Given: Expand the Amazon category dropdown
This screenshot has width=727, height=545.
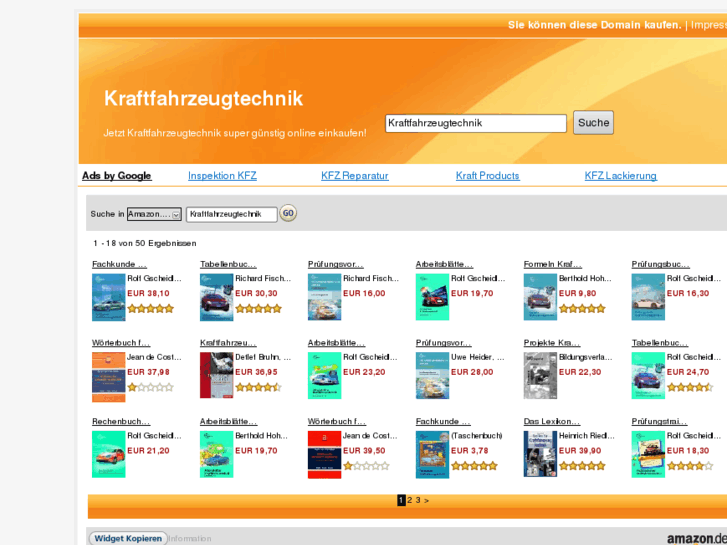Looking at the screenshot, I should (x=154, y=214).
